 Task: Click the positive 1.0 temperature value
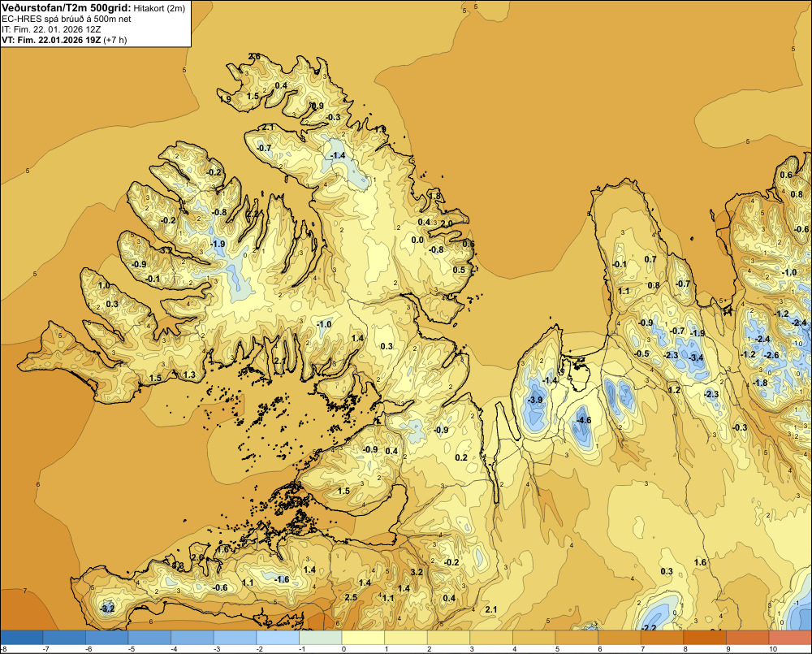104,285
